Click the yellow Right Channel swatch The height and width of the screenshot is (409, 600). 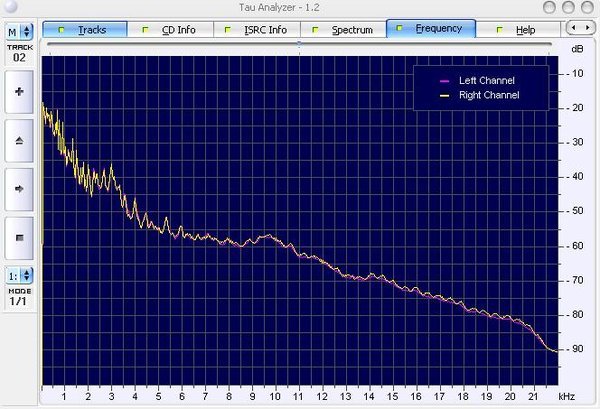click(x=444, y=96)
